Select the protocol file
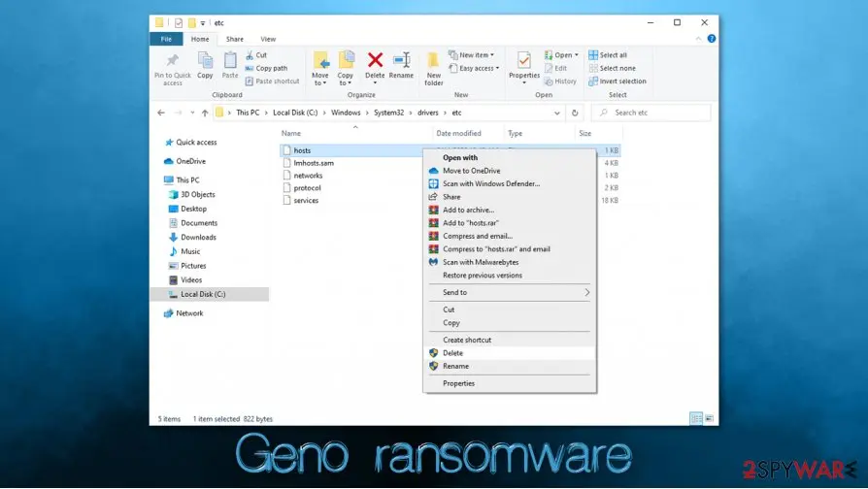The width and height of the screenshot is (868, 489). (x=307, y=188)
